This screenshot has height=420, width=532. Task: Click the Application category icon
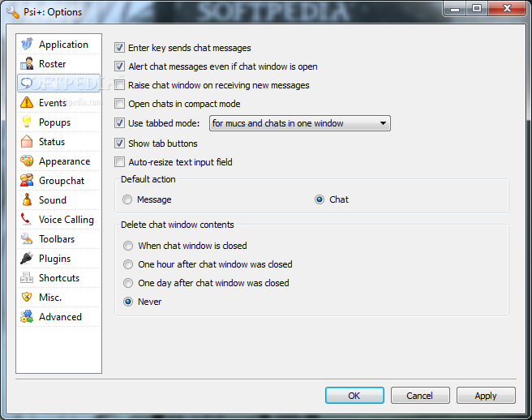27,44
